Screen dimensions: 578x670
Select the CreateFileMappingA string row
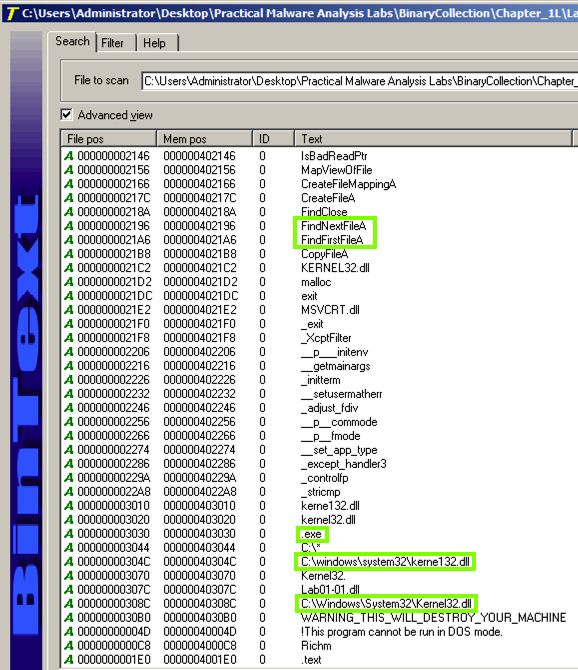coord(318,184)
